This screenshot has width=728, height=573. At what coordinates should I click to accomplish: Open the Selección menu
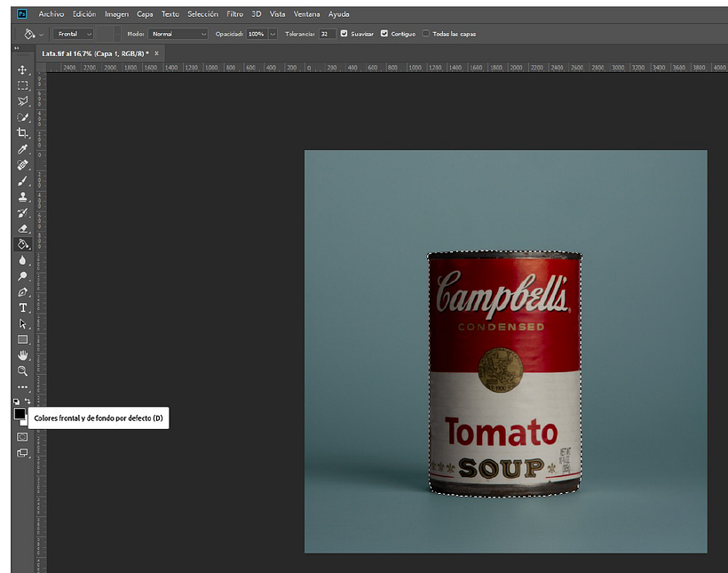click(202, 14)
